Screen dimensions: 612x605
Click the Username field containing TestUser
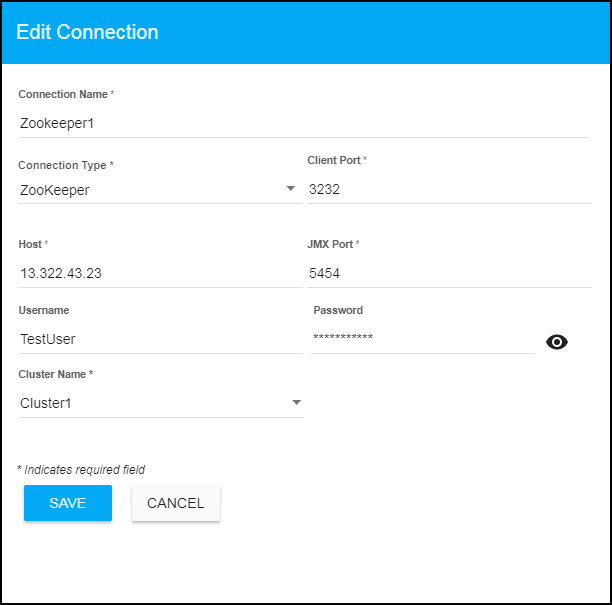pyautogui.click(x=160, y=339)
